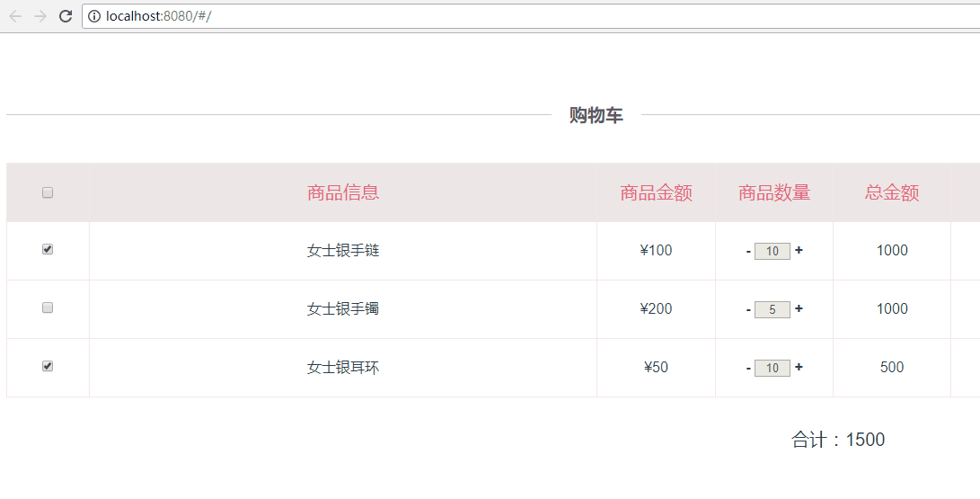Viewport: 980px width, 499px height.
Task: Increase 女士银耳环 quantity with plus button
Action: (799, 368)
